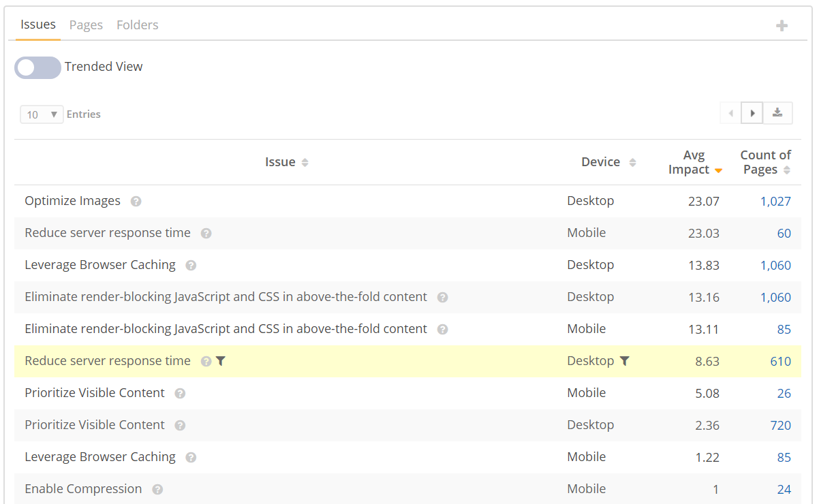
Task: Open 85 count for Mobile Eliminate render-blocking
Action: click(784, 330)
